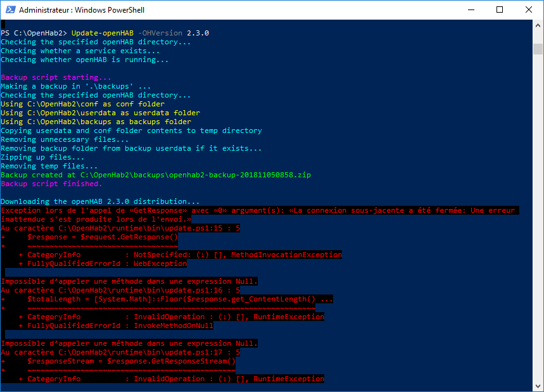The image size is (544, 392).
Task: Click the scrollbar down arrow
Action: click(x=538, y=385)
